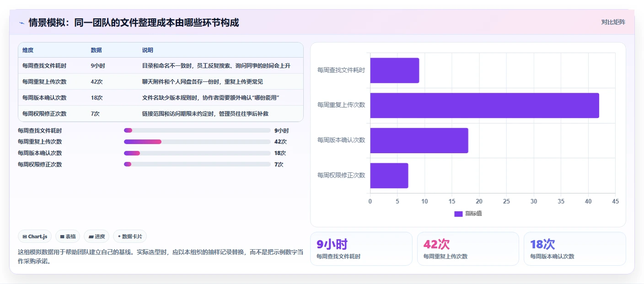The width and height of the screenshot is (644, 284).
Task: Click the 9小时 summary card
Action: click(x=361, y=249)
